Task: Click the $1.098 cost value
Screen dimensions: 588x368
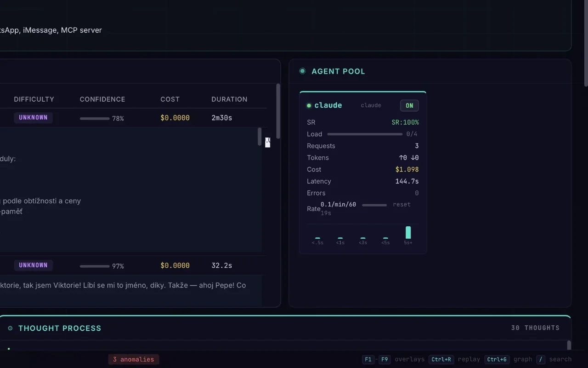Action: pyautogui.click(x=407, y=170)
